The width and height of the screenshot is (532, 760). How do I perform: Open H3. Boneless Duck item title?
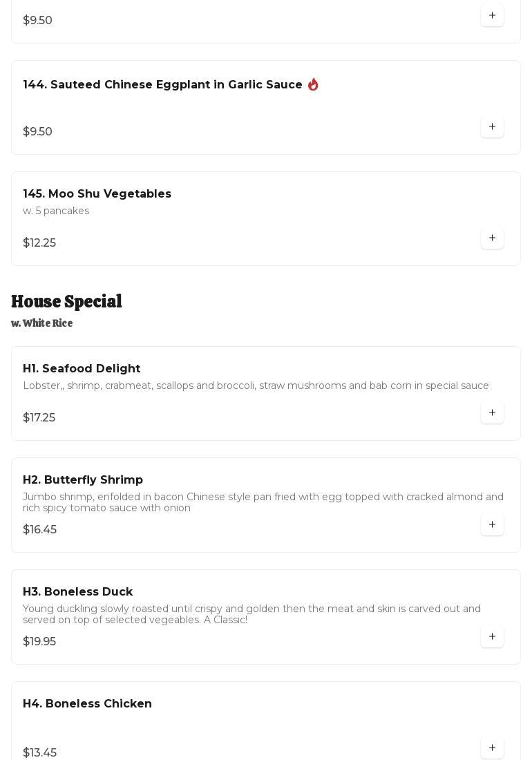[x=77, y=592]
